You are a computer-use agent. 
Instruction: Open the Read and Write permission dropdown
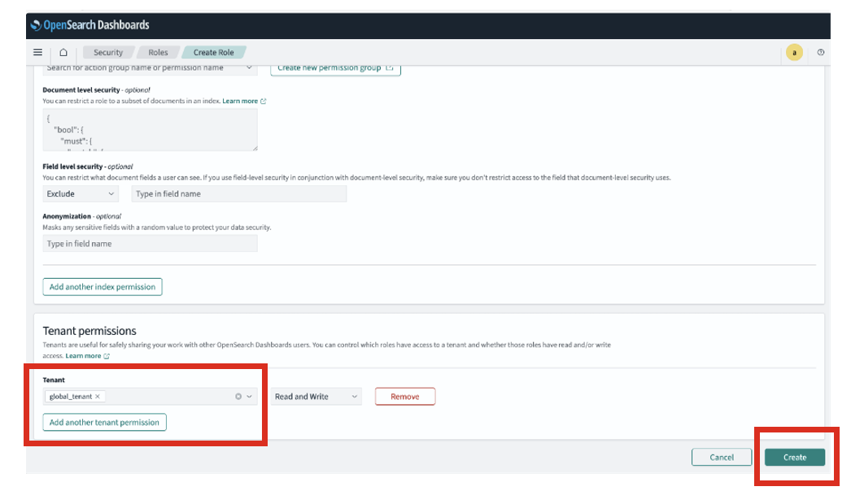coord(316,397)
